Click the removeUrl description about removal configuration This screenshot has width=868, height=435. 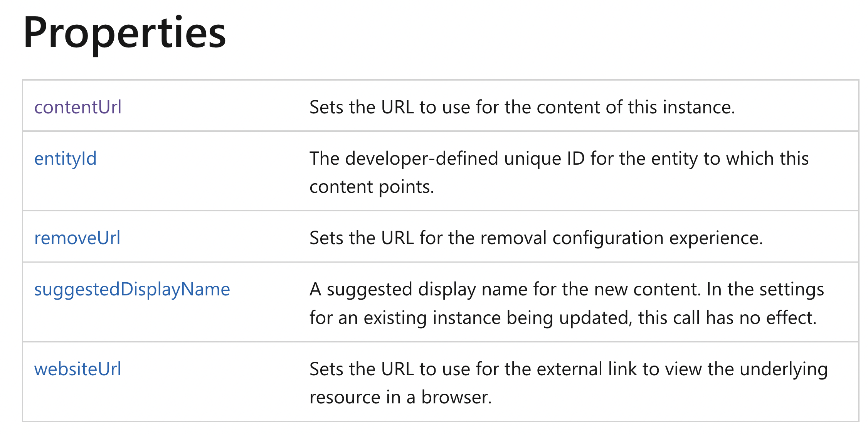536,238
